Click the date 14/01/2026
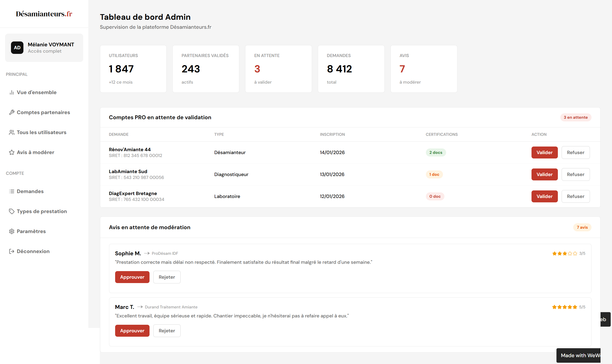The image size is (612, 364). (332, 153)
